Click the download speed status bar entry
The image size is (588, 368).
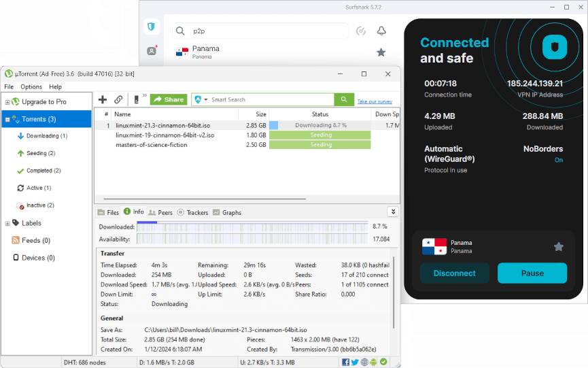(167, 363)
